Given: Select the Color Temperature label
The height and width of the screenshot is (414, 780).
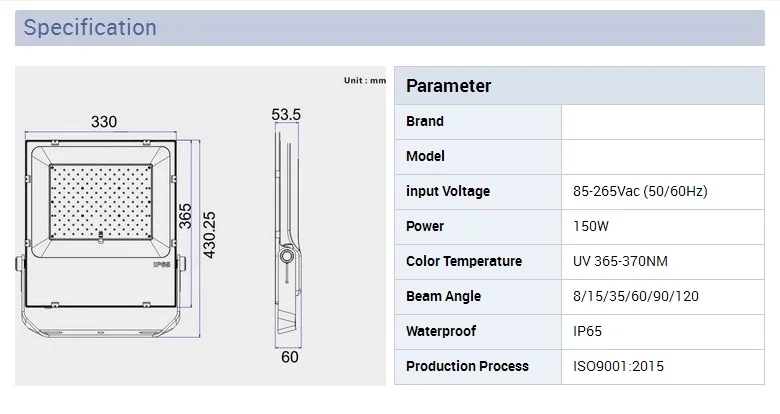Looking at the screenshot, I should [x=464, y=261].
